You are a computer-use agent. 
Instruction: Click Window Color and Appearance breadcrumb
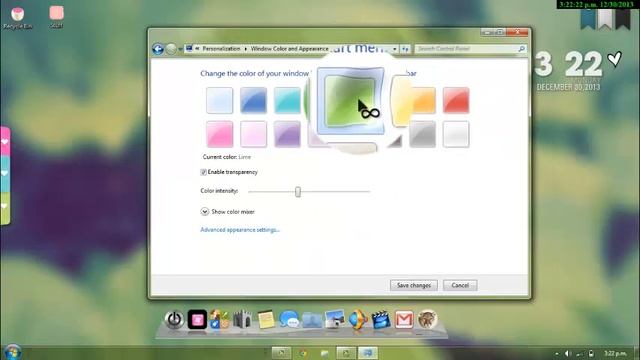click(x=289, y=49)
